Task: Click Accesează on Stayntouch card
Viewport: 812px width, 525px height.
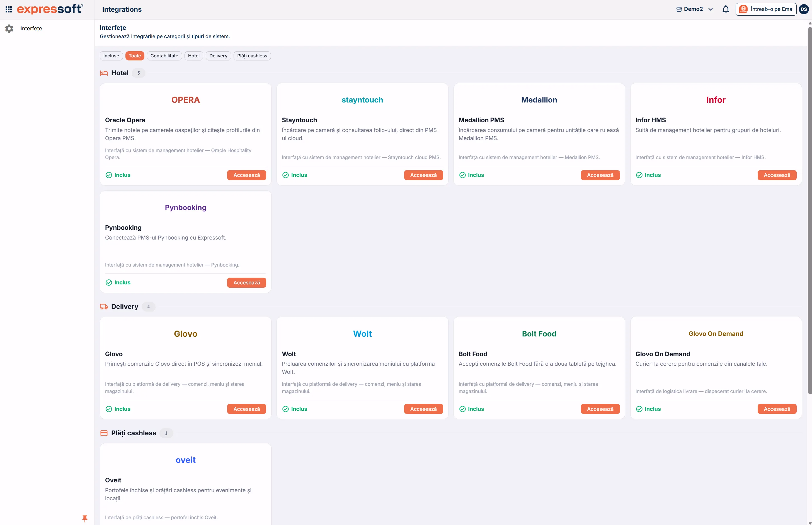Action: pyautogui.click(x=423, y=175)
